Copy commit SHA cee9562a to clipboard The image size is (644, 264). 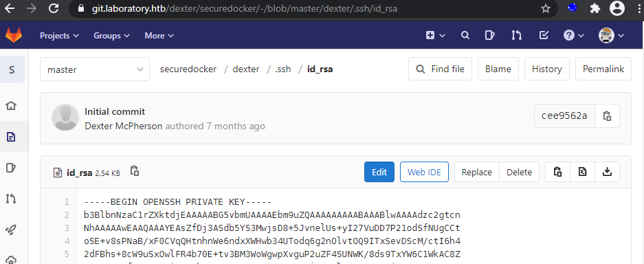click(x=607, y=115)
